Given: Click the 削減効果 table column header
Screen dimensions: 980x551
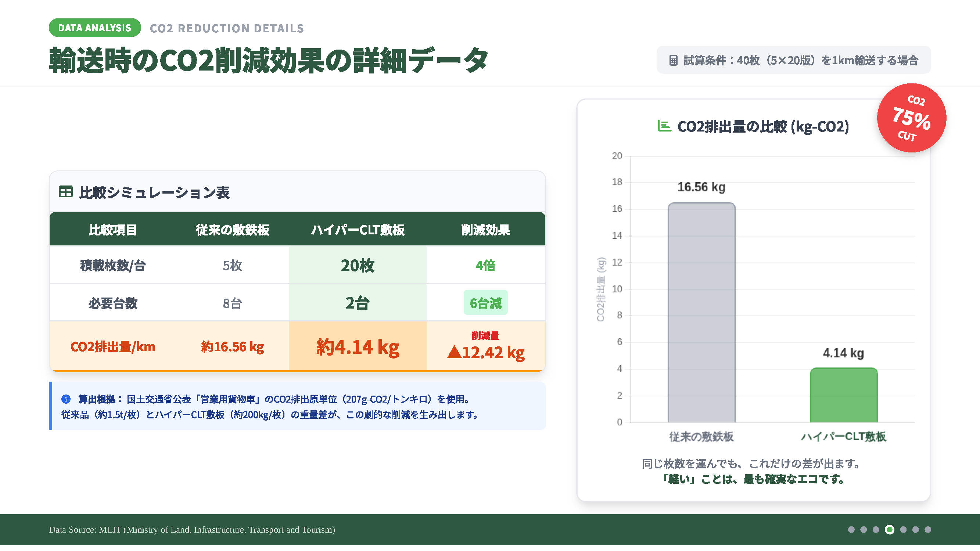Looking at the screenshot, I should point(485,230).
